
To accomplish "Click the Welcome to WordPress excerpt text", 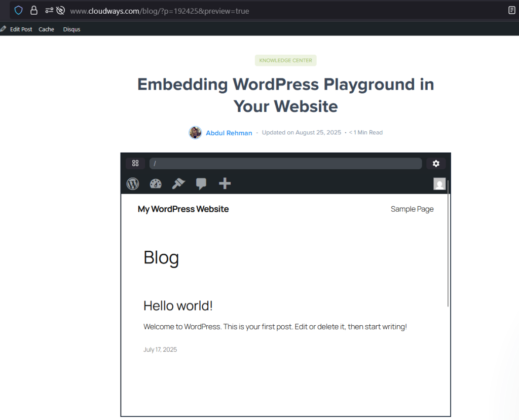I will 275,327.
